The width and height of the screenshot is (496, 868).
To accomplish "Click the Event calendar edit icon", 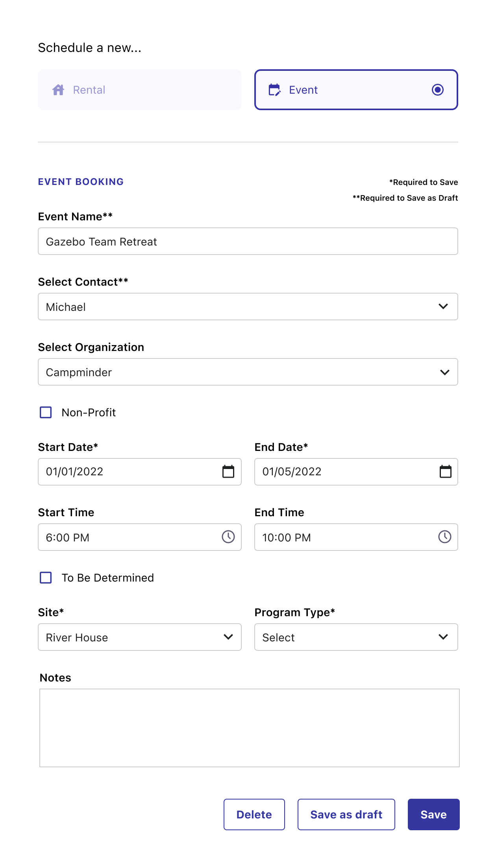I will (274, 90).
